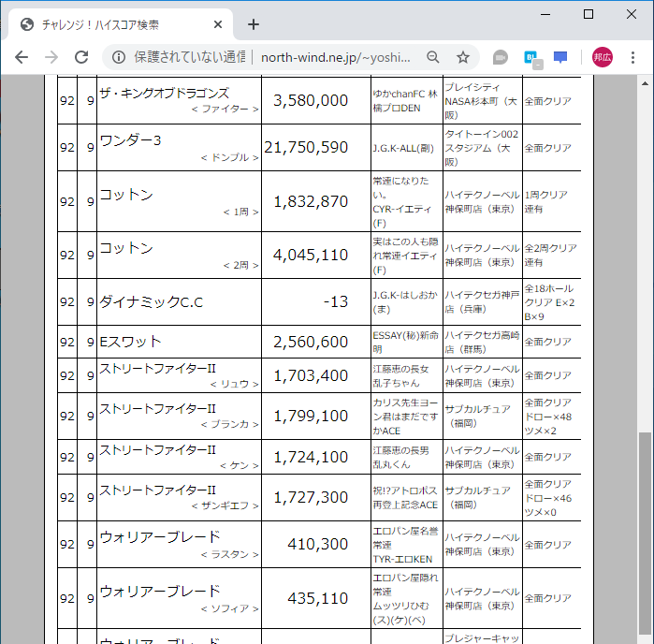654x644 pixels.
Task: Select < ブランカ > character label
Action: 230,424
